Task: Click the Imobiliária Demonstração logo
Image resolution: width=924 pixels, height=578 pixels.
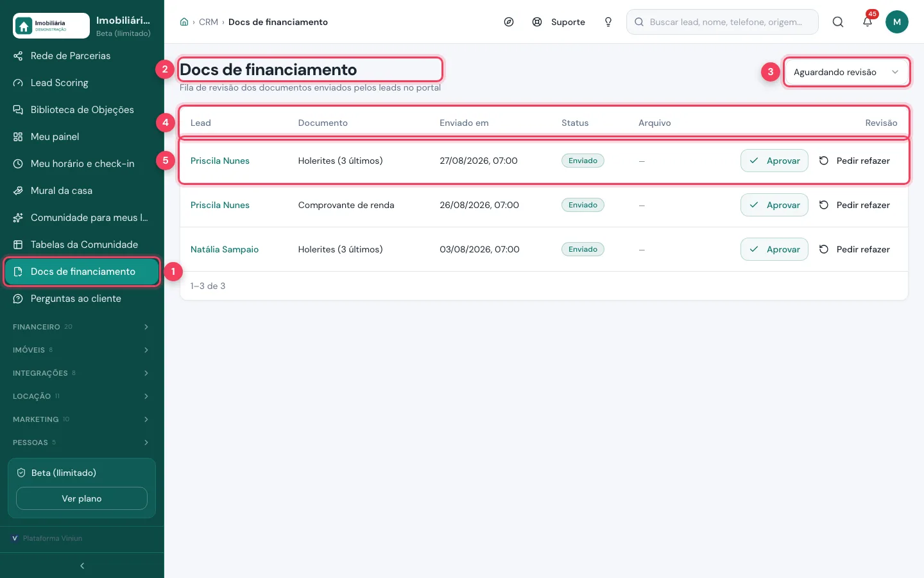Action: click(x=51, y=26)
